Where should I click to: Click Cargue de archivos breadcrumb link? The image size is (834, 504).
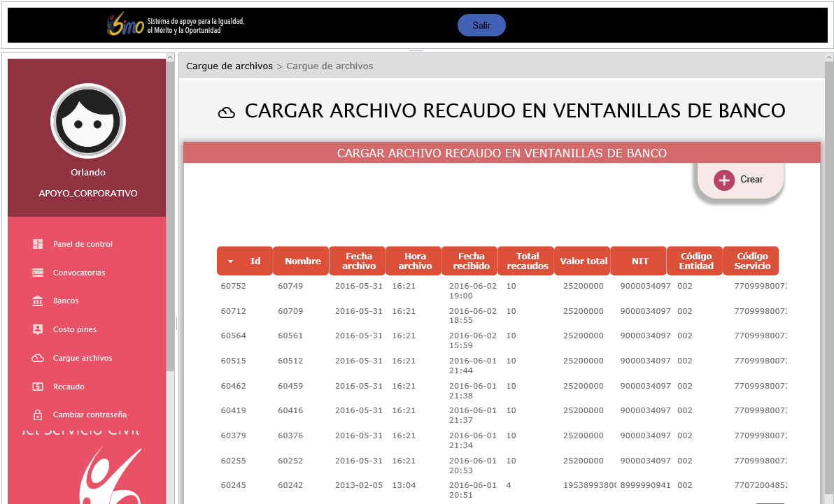[x=229, y=66]
